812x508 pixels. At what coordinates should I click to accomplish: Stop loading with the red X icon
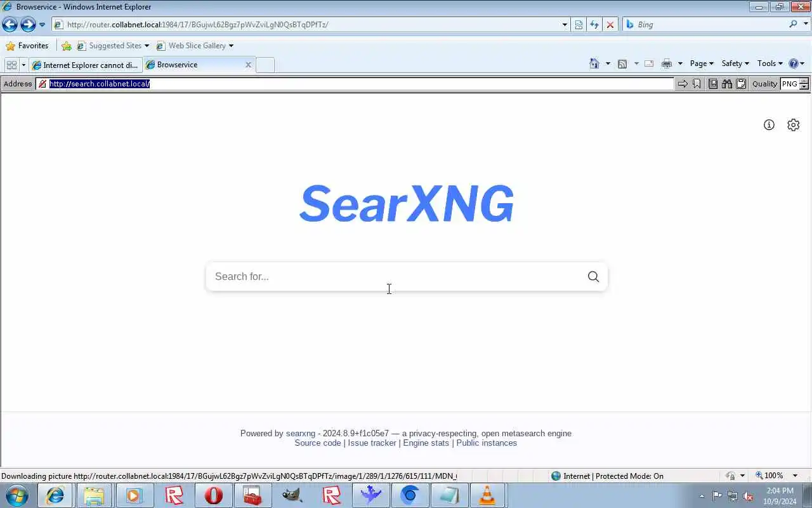610,25
